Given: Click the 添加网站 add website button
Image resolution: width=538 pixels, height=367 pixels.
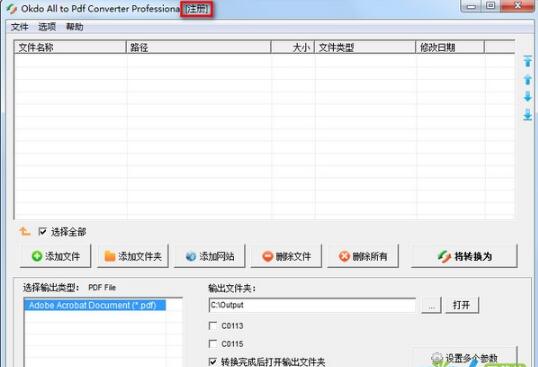Looking at the screenshot, I should pyautogui.click(x=210, y=256).
